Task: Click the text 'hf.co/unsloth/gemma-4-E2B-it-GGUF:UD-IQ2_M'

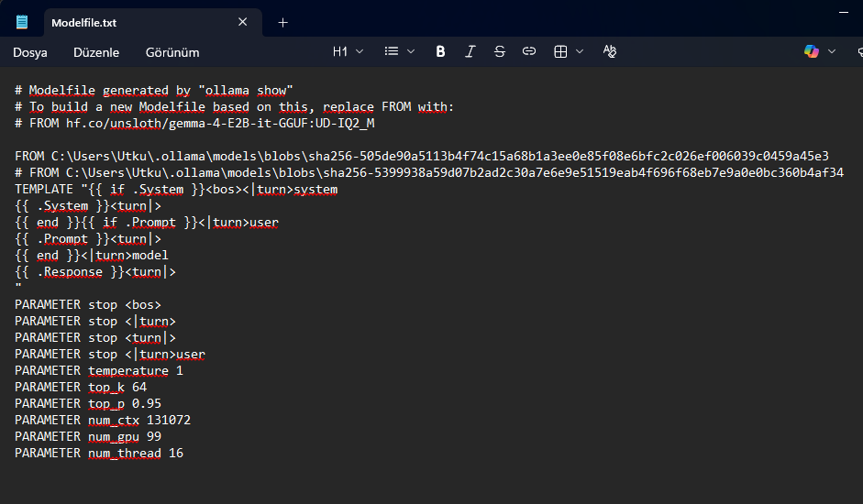Action: pos(220,123)
